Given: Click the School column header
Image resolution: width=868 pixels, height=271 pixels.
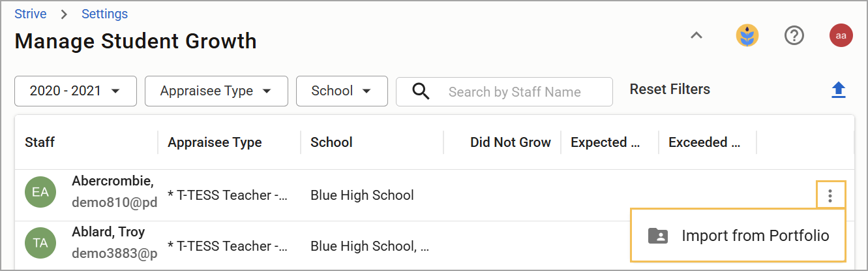Looking at the screenshot, I should tap(331, 142).
